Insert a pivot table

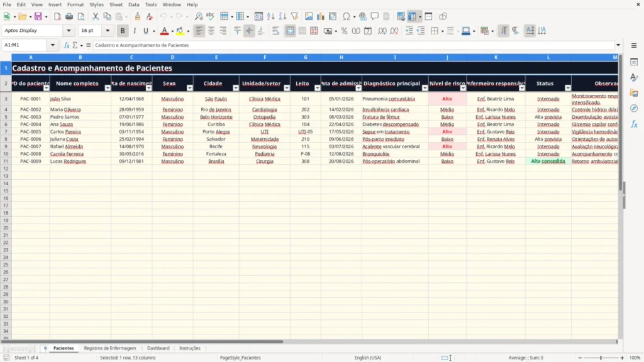point(332,16)
